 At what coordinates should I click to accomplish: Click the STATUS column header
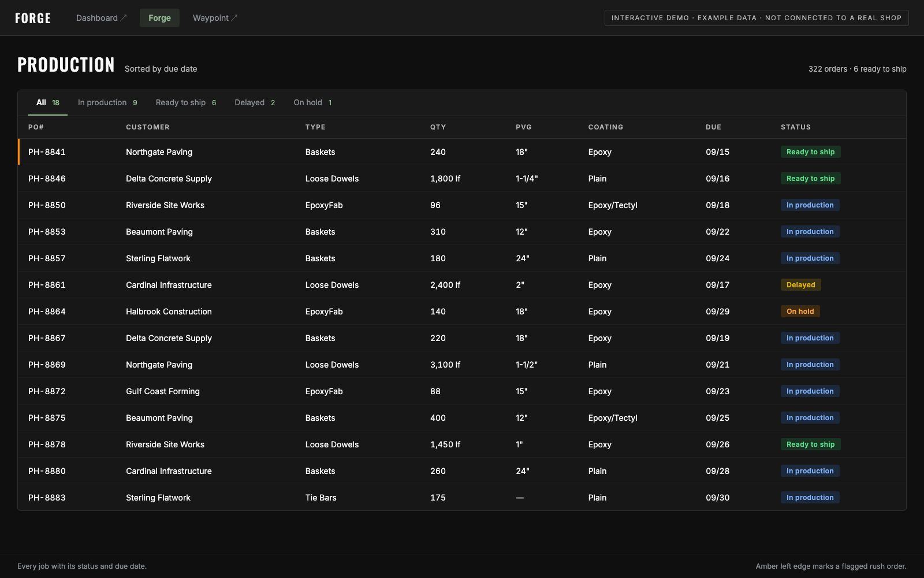pos(796,127)
